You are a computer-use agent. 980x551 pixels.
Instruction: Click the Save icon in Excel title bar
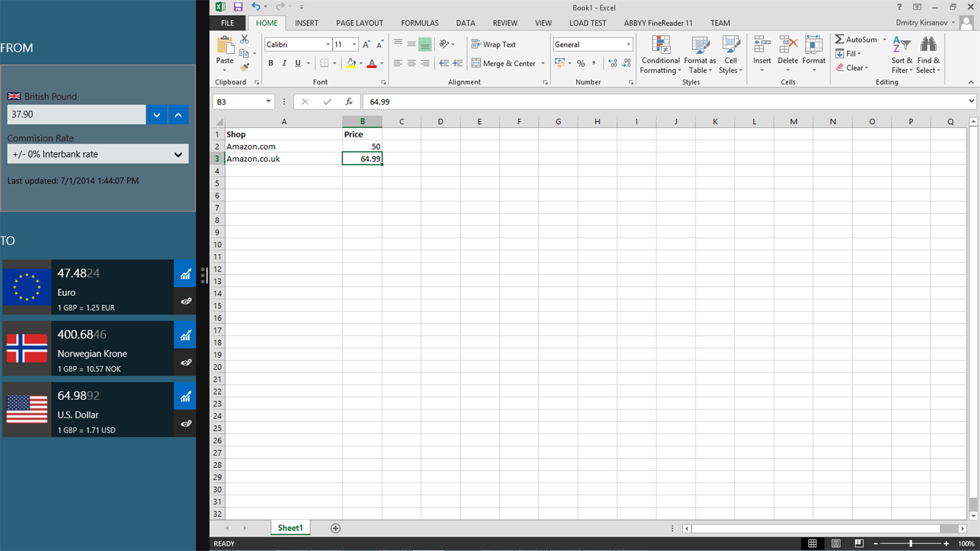[x=238, y=7]
